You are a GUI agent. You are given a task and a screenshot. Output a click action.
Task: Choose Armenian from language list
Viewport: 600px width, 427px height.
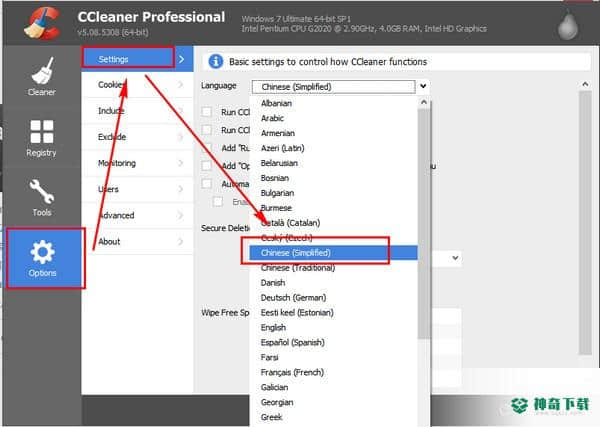[333, 133]
